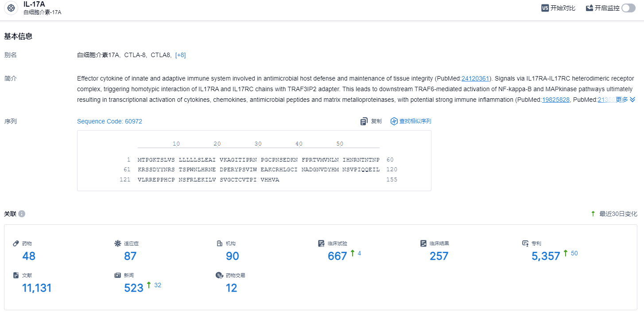View the 90 机构 organizations

232,256
